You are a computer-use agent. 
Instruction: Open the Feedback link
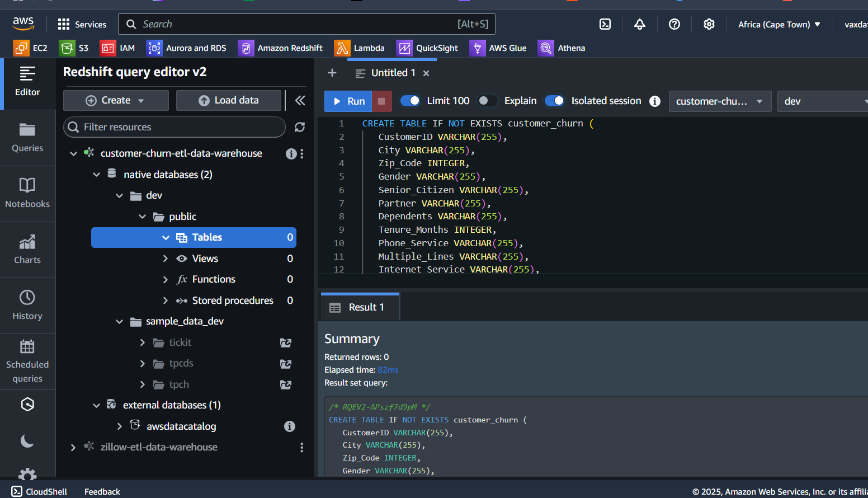(102, 491)
